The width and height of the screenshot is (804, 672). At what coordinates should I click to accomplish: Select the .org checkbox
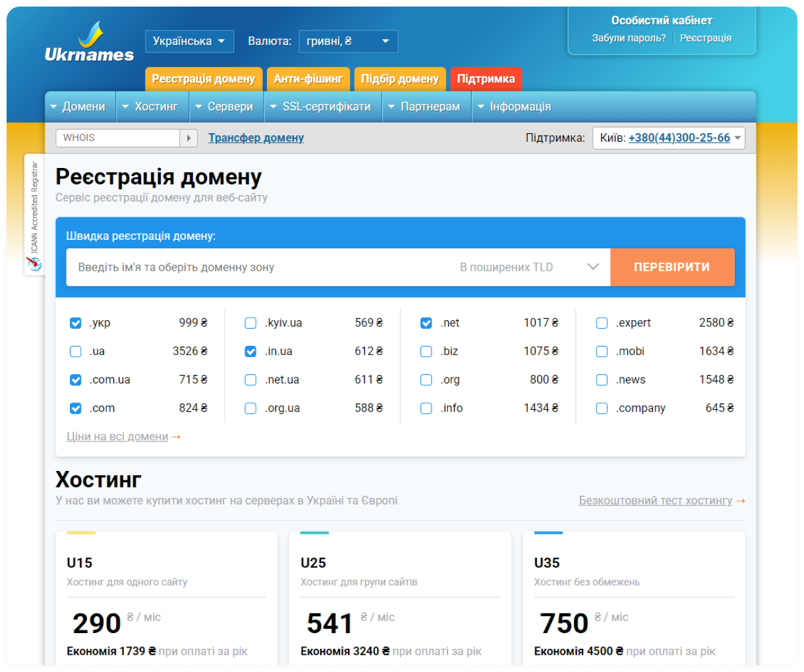tap(426, 379)
